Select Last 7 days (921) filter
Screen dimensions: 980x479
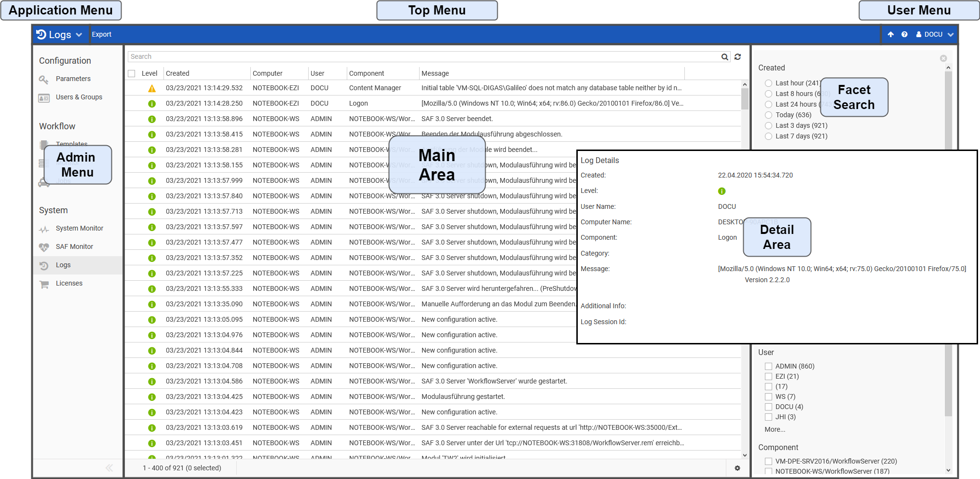768,136
